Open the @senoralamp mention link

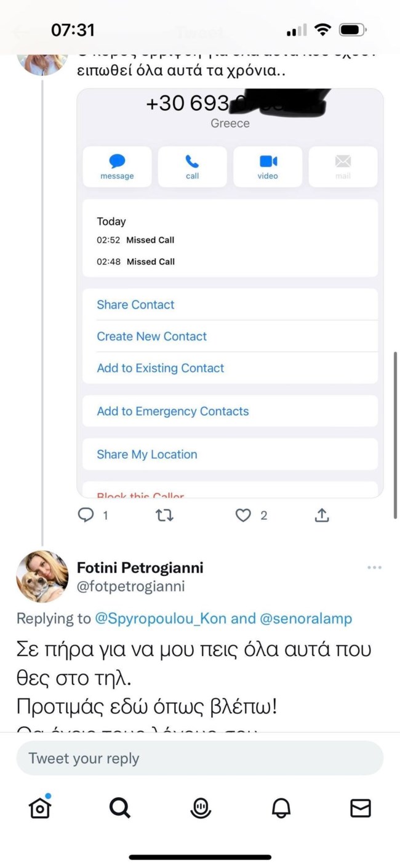[306, 619]
